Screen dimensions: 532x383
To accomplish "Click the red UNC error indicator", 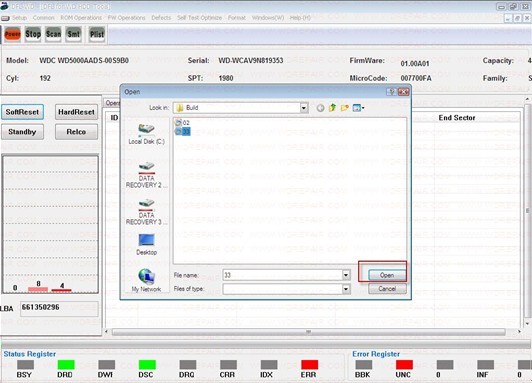I will (404, 365).
